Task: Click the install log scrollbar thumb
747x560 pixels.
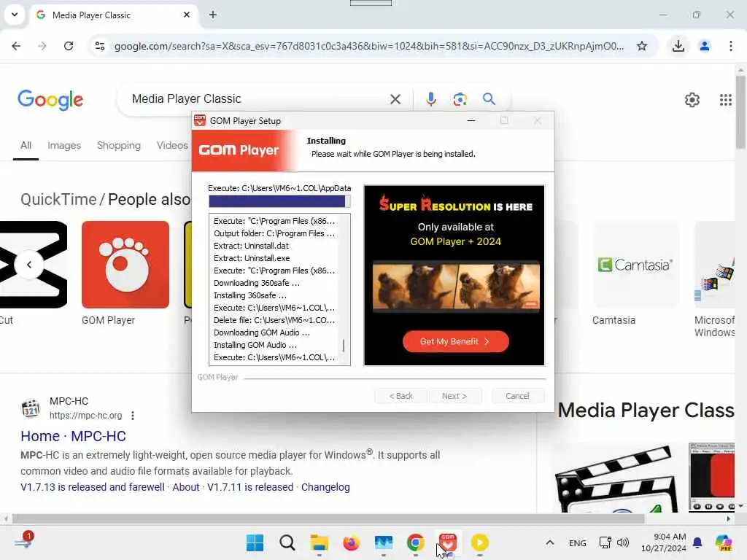Action: point(344,345)
